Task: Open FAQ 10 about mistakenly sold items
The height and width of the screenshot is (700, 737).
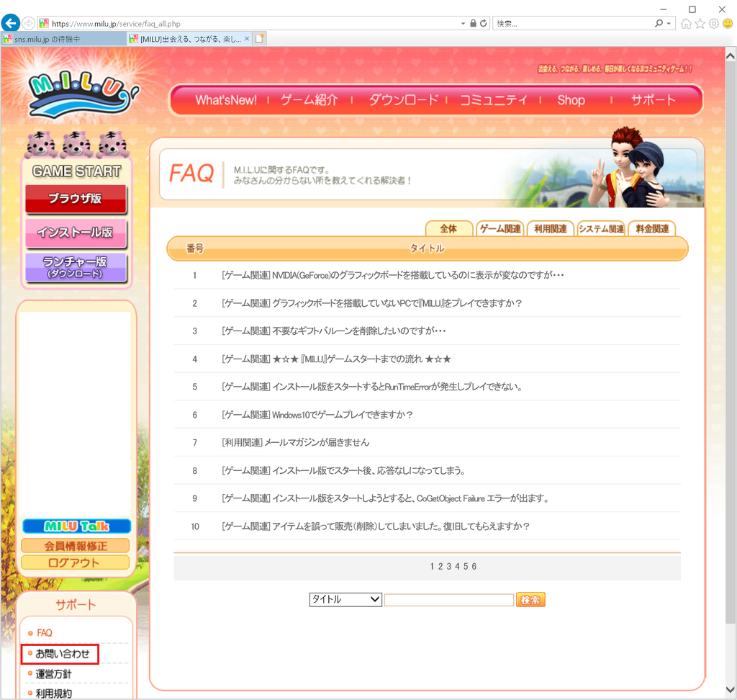Action: coord(376,526)
